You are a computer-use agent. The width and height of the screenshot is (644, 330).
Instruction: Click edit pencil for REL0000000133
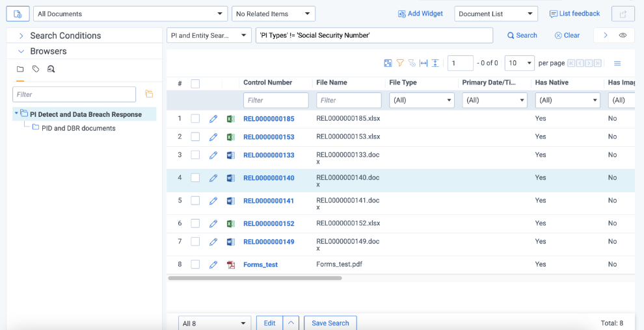click(213, 155)
